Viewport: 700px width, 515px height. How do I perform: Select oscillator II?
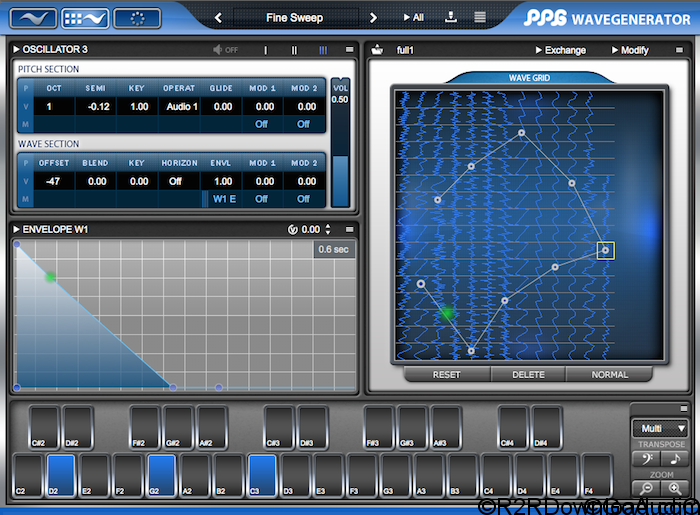(x=294, y=50)
